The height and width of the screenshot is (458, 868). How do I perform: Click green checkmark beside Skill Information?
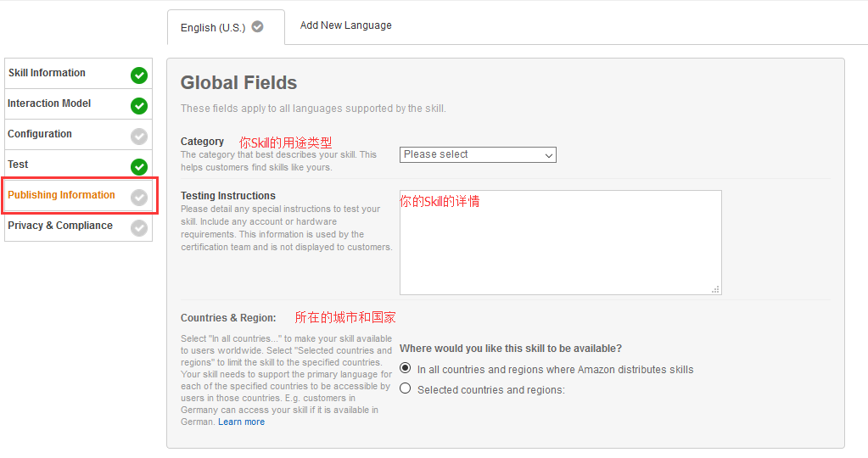pos(139,75)
